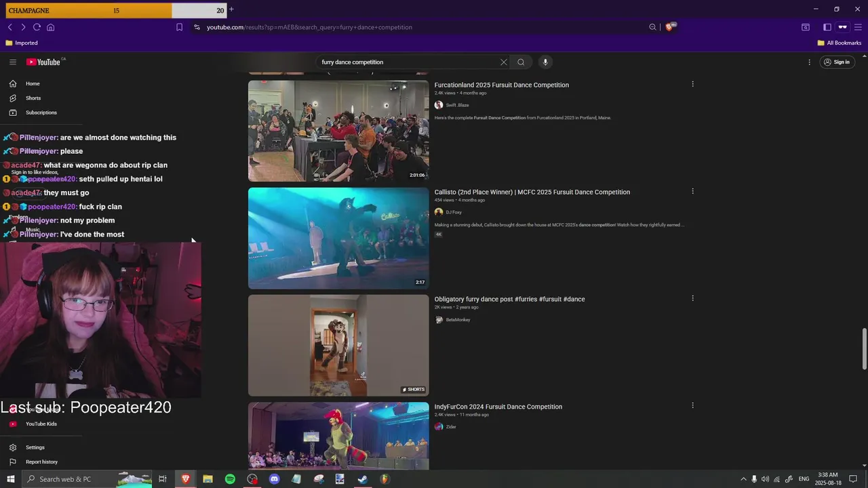The height and width of the screenshot is (488, 868).
Task: Open Windows Start menu
Action: coord(10,479)
